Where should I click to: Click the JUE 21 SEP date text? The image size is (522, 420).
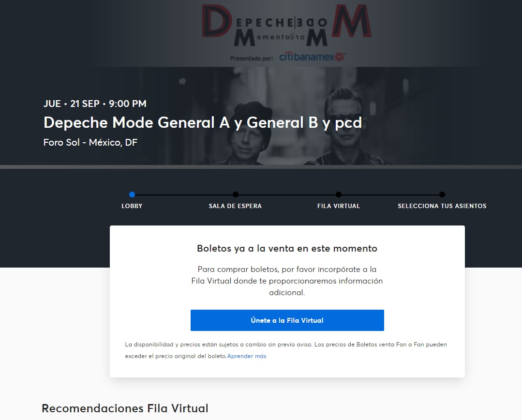tap(95, 104)
